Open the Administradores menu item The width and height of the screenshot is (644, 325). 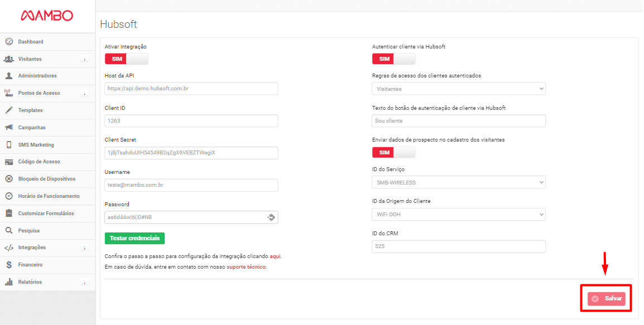47,76
